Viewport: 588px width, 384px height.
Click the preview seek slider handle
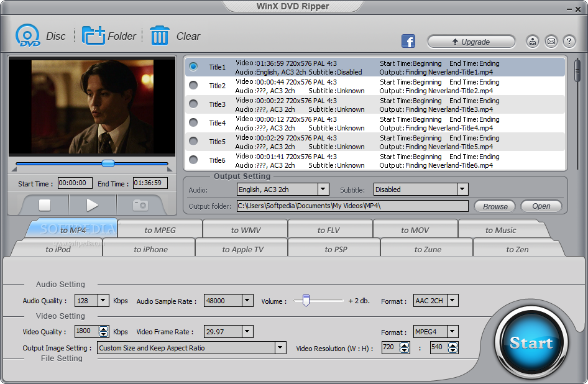[x=108, y=163]
